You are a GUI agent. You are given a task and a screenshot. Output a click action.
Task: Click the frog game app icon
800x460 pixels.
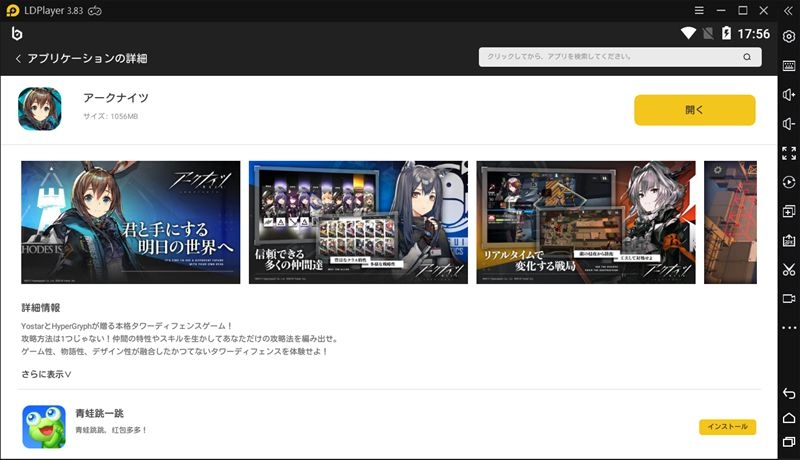click(x=44, y=427)
